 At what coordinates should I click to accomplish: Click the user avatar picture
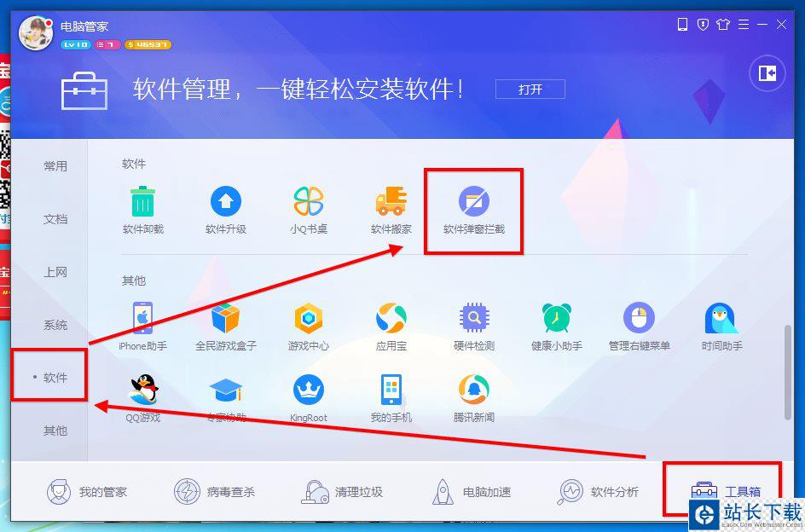click(x=36, y=34)
